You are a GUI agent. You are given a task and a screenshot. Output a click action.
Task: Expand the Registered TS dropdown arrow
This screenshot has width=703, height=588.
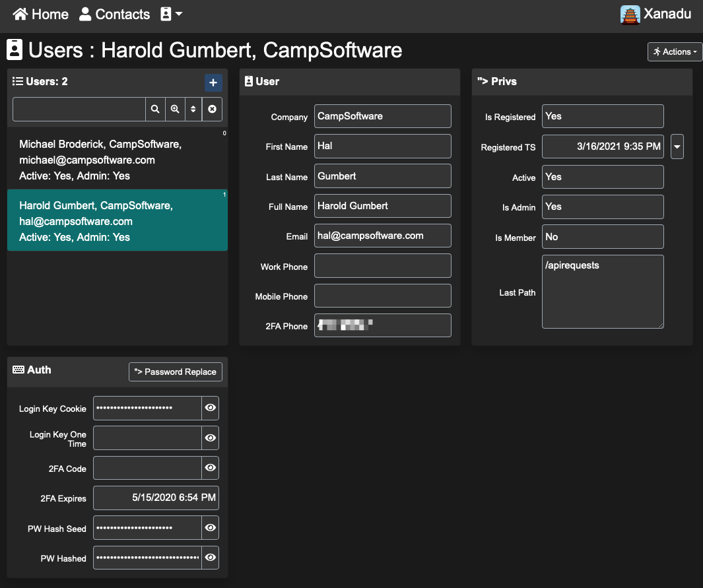pyautogui.click(x=677, y=146)
